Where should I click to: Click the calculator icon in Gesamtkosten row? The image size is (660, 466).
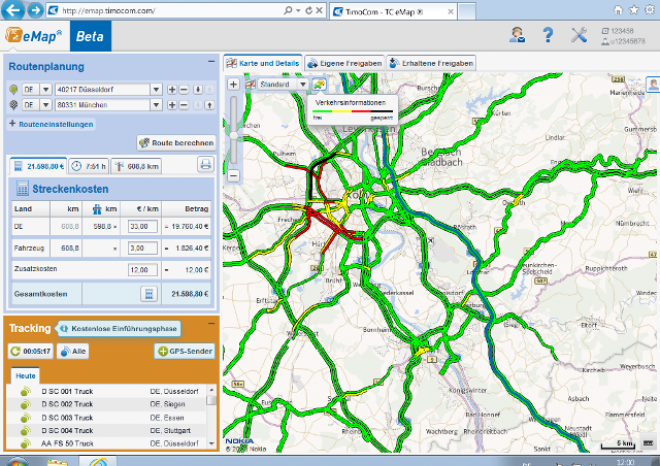coord(148,294)
